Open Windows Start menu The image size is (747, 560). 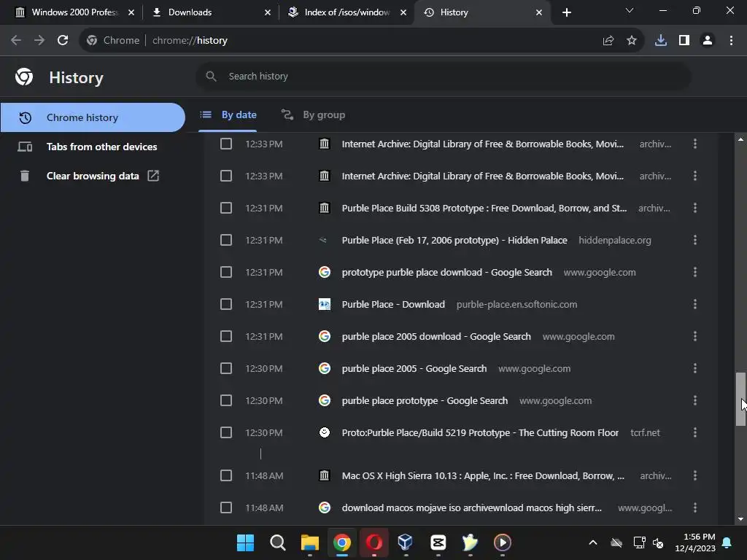(245, 542)
